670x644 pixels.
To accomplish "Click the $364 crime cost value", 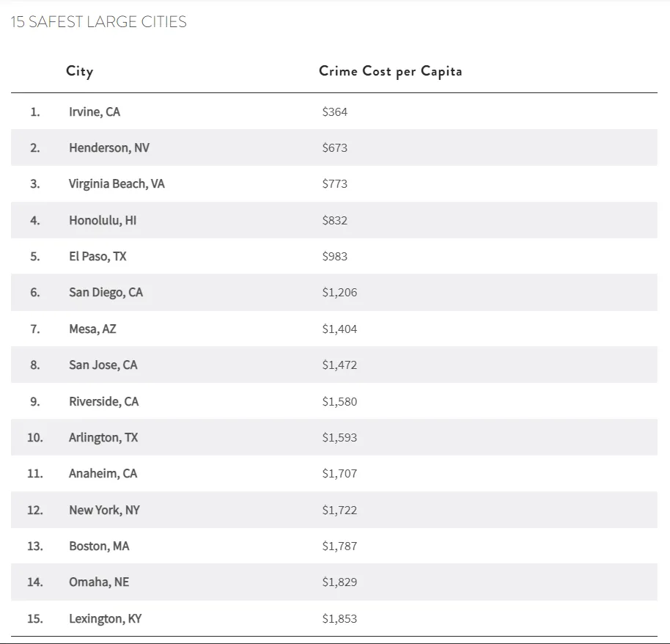I will 335,112.
